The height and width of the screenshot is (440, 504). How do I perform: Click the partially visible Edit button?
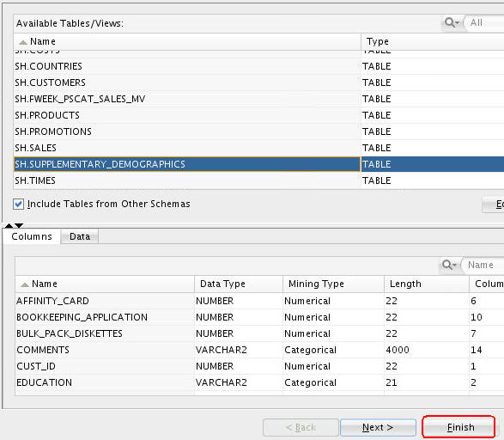tap(493, 205)
